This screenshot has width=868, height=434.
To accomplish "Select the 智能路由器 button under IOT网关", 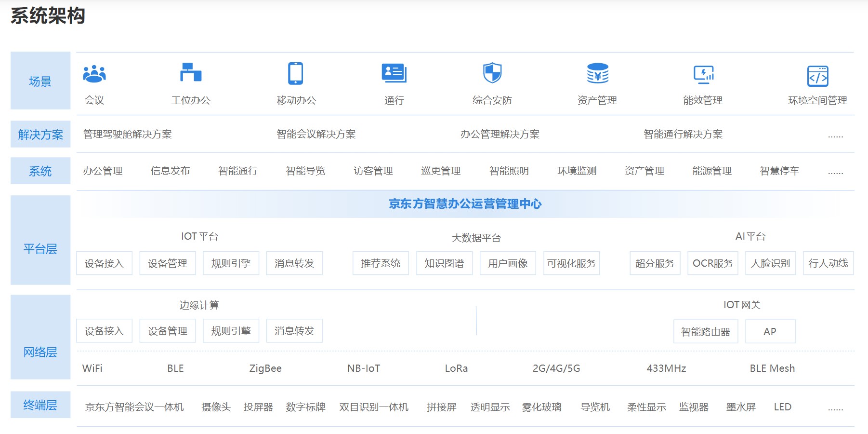I will tap(706, 331).
